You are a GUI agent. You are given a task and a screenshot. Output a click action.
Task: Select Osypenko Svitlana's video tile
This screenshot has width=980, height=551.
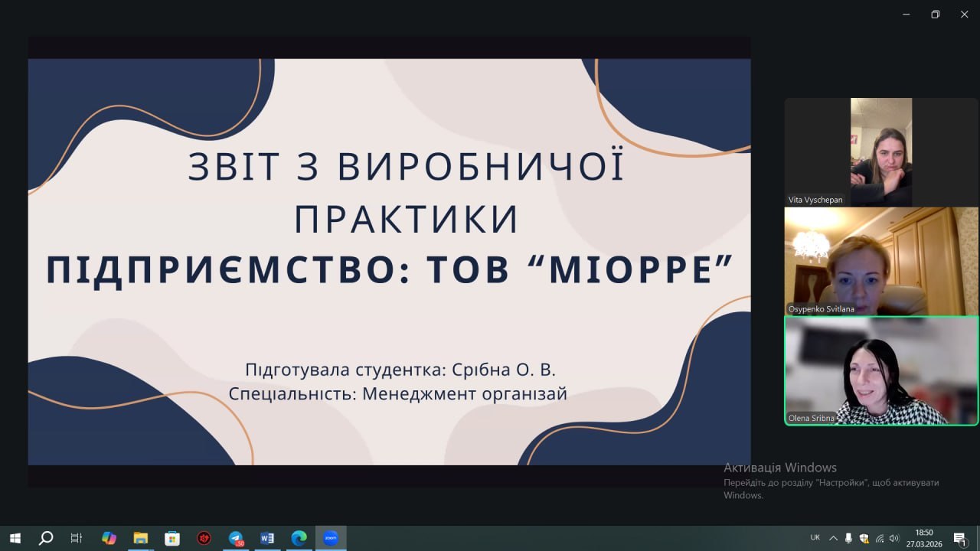point(880,261)
